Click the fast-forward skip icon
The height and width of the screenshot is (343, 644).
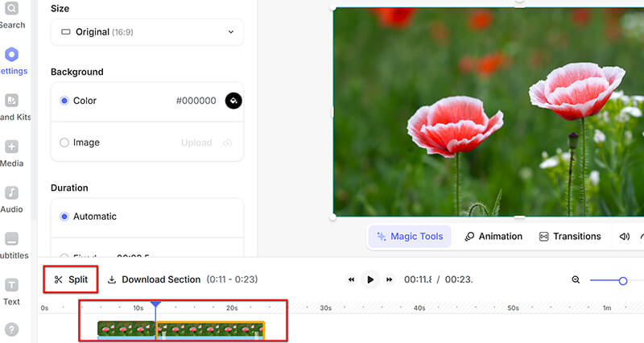(390, 279)
